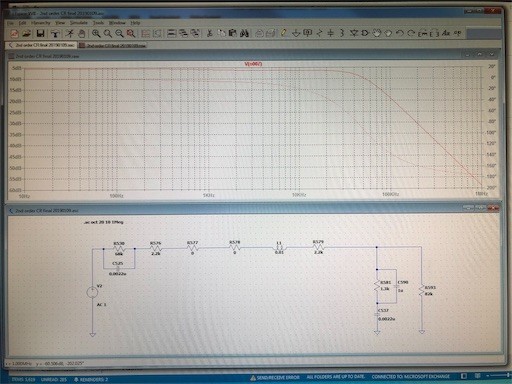Click resistor R577 in the schematic
The height and width of the screenshot is (384, 512).
pyautogui.click(x=192, y=248)
